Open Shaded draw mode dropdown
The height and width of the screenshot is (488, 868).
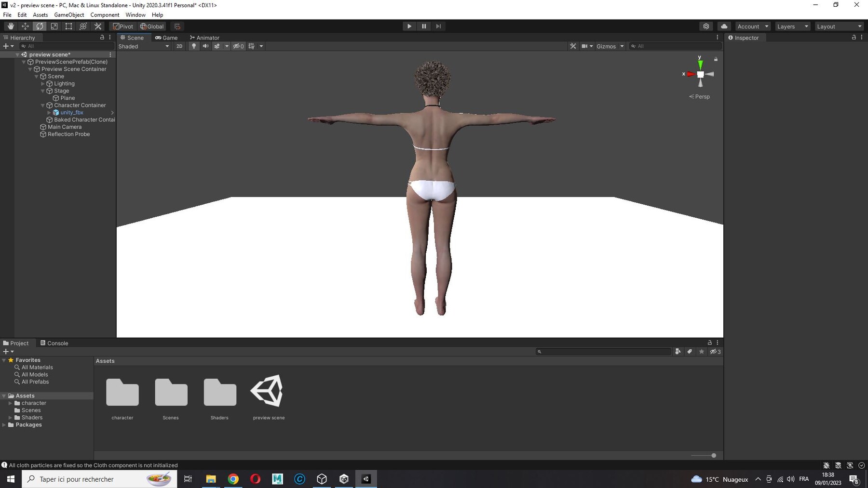coord(144,46)
